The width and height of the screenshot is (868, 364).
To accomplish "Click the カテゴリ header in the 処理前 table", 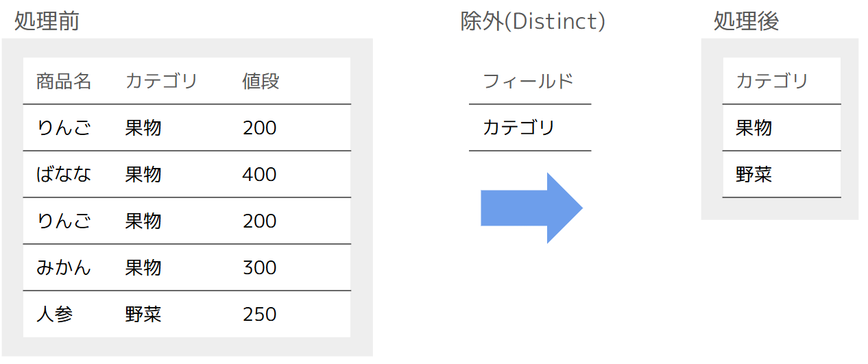I will coord(161,81).
